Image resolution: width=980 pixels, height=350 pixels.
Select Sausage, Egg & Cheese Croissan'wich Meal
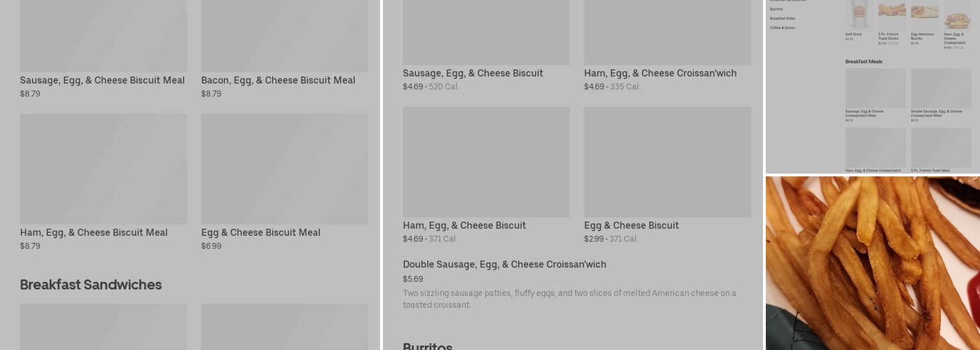(875, 89)
